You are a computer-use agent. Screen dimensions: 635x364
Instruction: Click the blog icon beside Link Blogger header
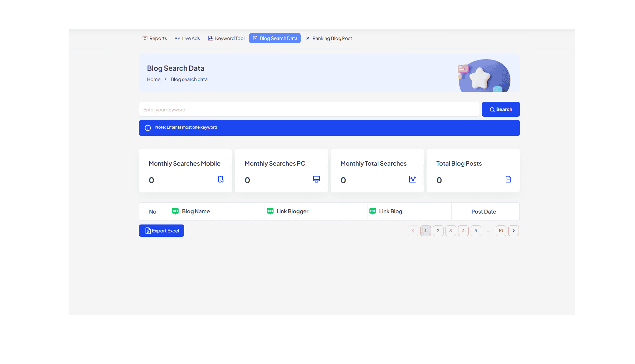(x=270, y=211)
